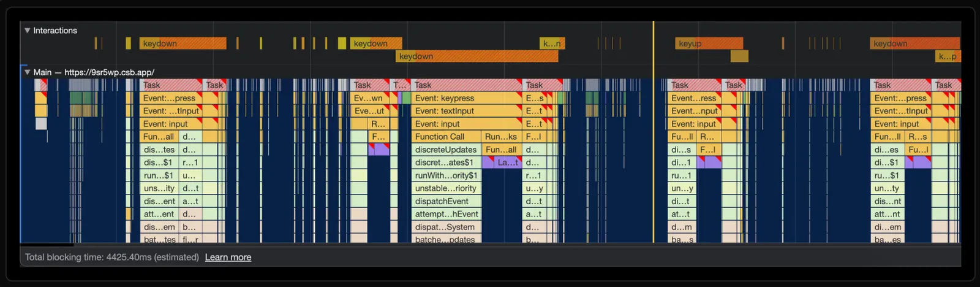Screen dimensions: 980x287
Task: Select the keyup interaction bar
Action: (709, 44)
